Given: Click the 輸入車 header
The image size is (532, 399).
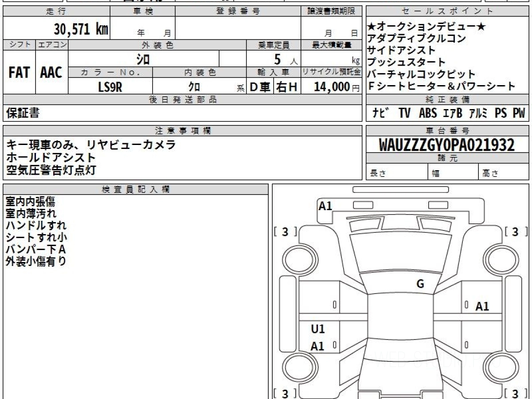Looking at the screenshot, I should (274, 72).
